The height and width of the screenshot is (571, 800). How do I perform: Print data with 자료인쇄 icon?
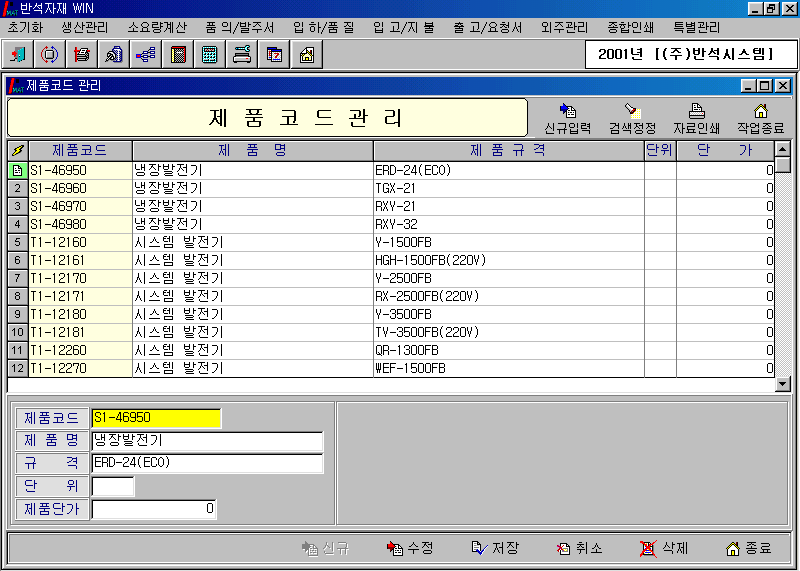pos(697,118)
